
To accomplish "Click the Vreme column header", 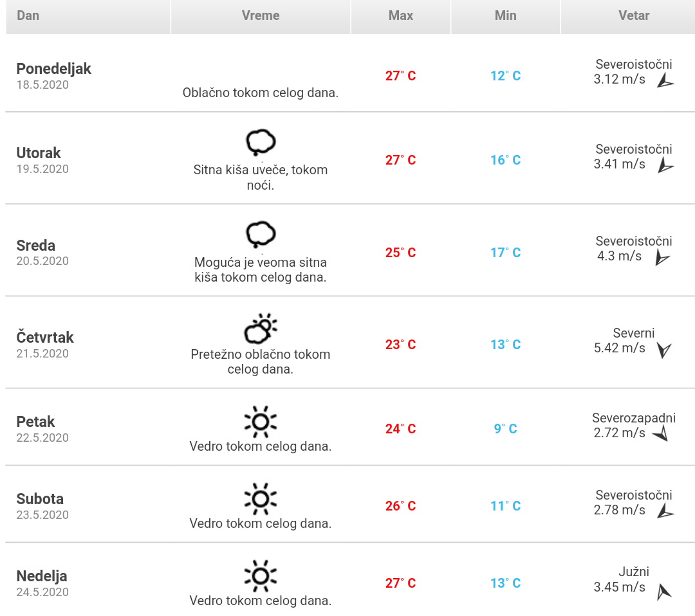I will (261, 15).
